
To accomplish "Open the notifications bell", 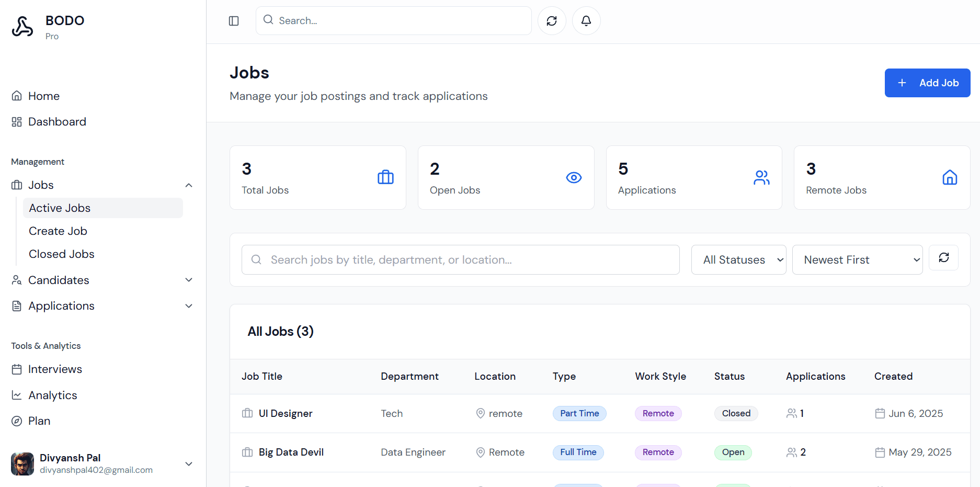I will coord(586,21).
